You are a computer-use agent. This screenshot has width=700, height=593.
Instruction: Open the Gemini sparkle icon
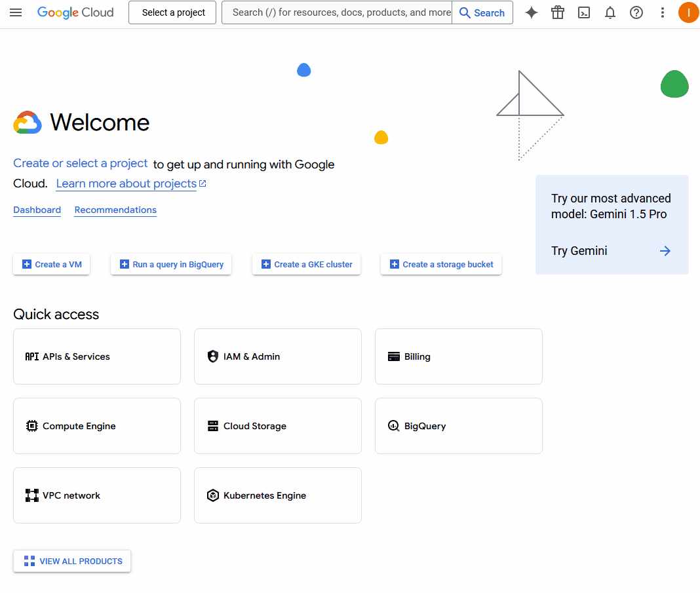[532, 12]
